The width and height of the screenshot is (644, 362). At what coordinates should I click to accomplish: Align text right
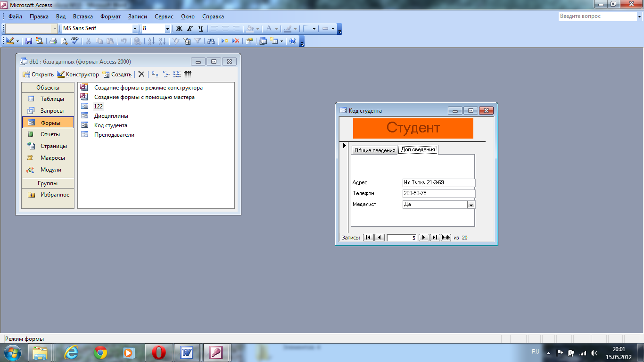[x=236, y=29]
